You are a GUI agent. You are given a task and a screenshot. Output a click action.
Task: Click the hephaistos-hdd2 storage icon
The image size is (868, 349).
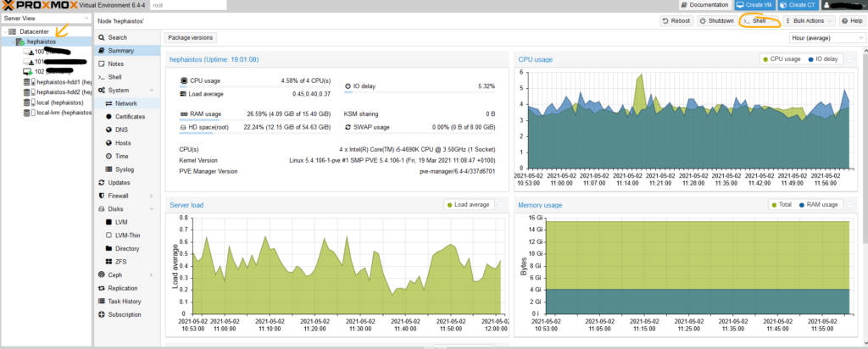pos(28,91)
